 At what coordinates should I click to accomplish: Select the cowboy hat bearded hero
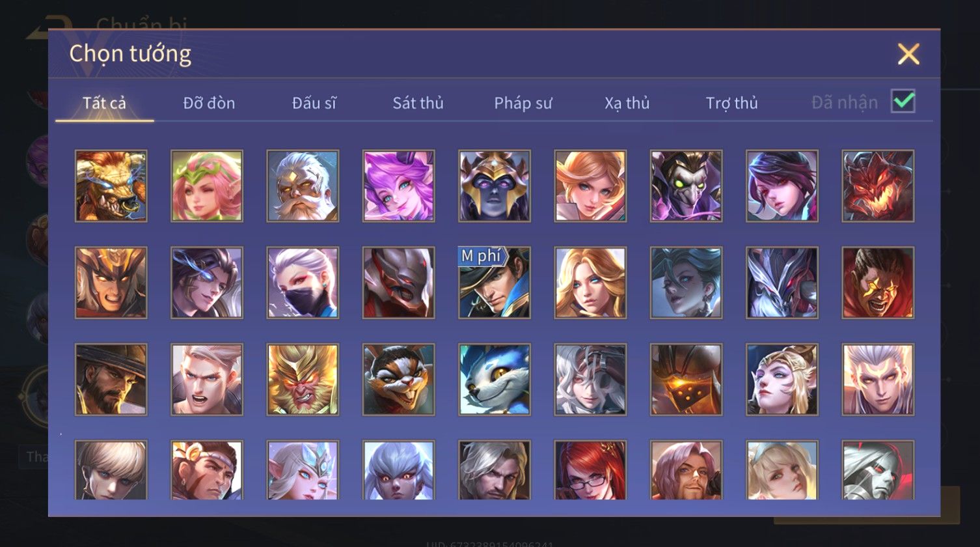(x=111, y=379)
